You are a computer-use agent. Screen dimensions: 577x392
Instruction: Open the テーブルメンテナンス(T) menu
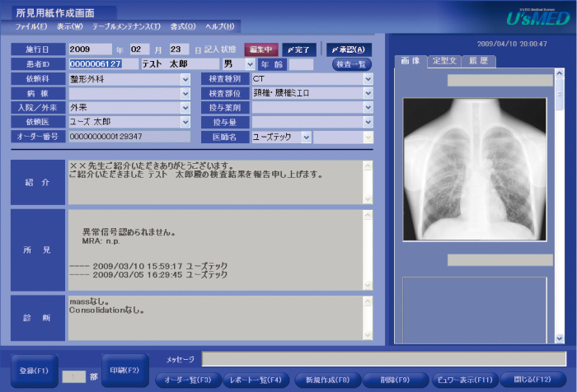126,26
